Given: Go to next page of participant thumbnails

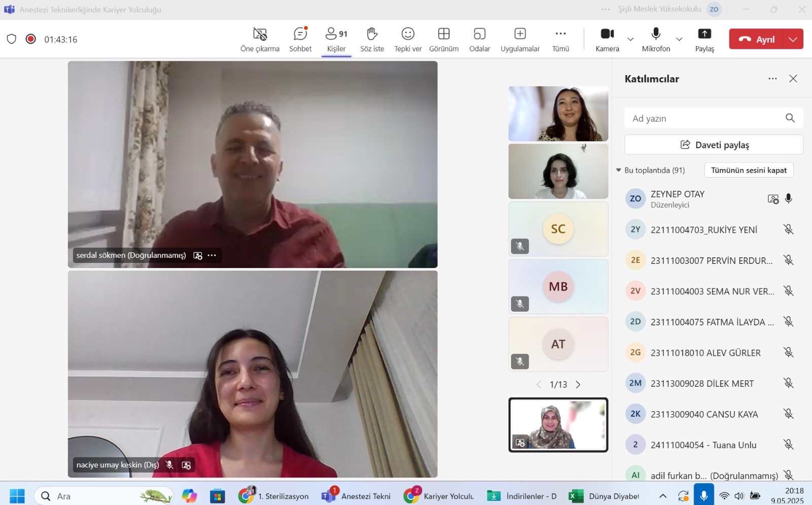Looking at the screenshot, I should (x=578, y=385).
